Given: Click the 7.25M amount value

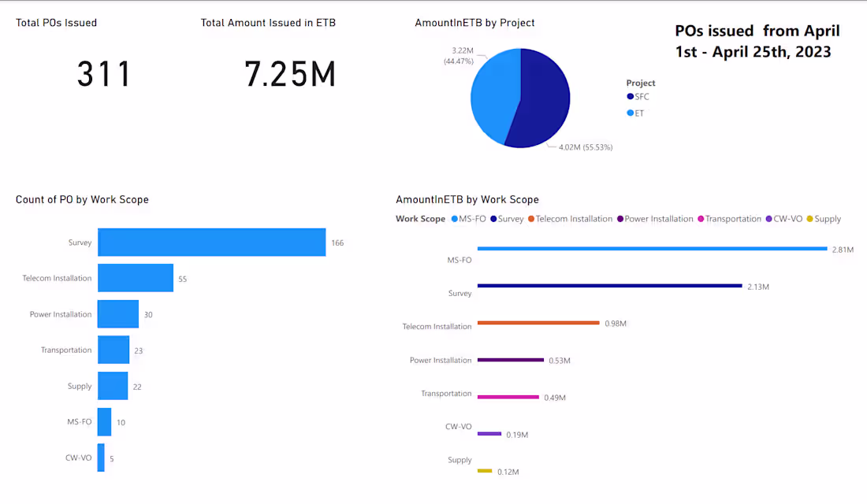Looking at the screenshot, I should tap(290, 73).
